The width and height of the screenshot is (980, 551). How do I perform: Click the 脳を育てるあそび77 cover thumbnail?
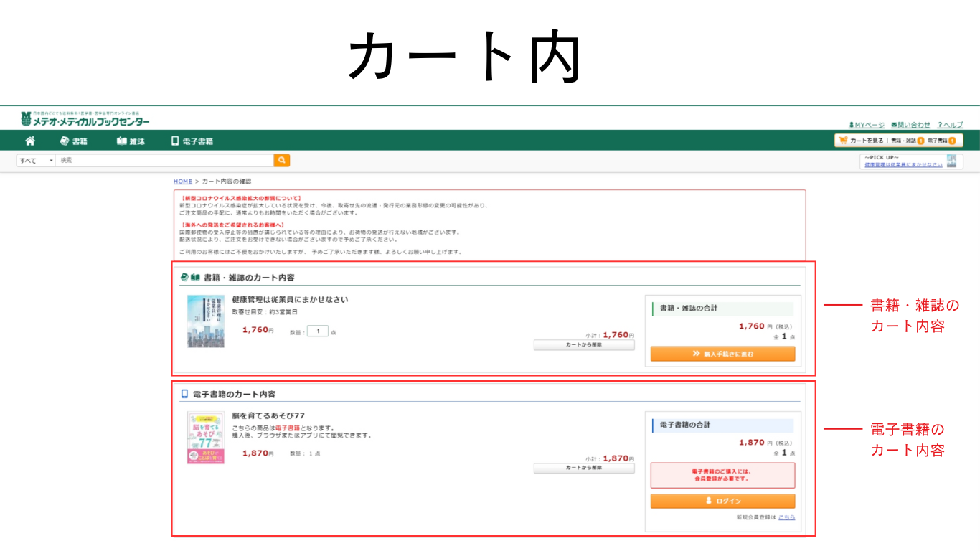pyautogui.click(x=206, y=438)
